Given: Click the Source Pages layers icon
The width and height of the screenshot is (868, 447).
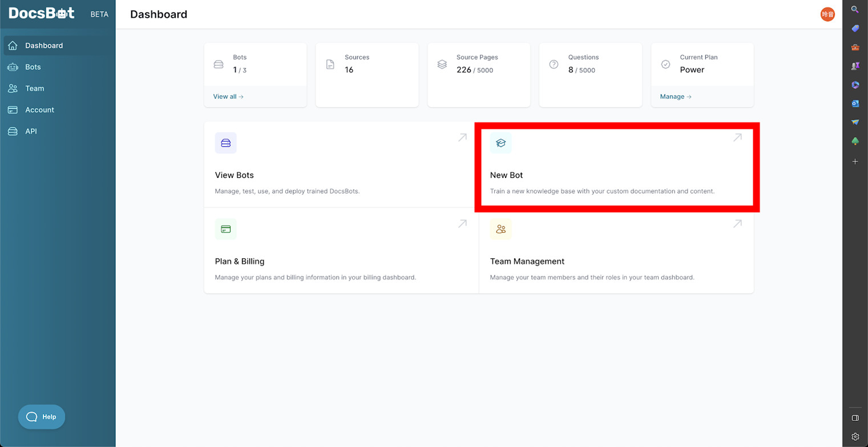Looking at the screenshot, I should coord(442,64).
